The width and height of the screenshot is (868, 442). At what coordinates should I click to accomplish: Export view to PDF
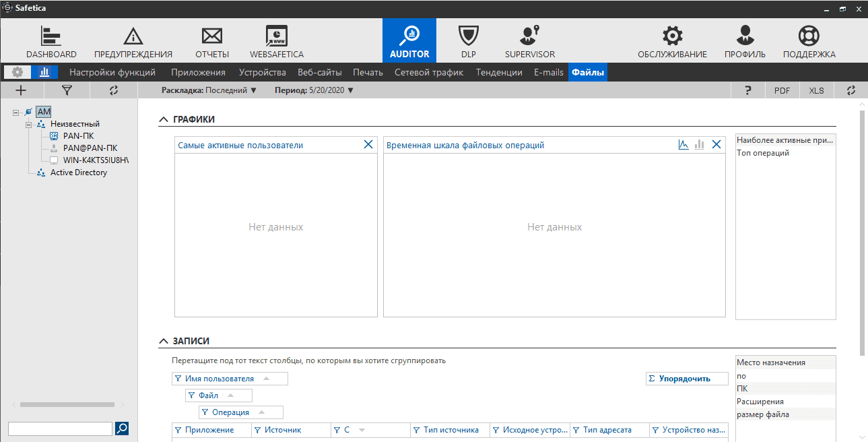pyautogui.click(x=782, y=90)
